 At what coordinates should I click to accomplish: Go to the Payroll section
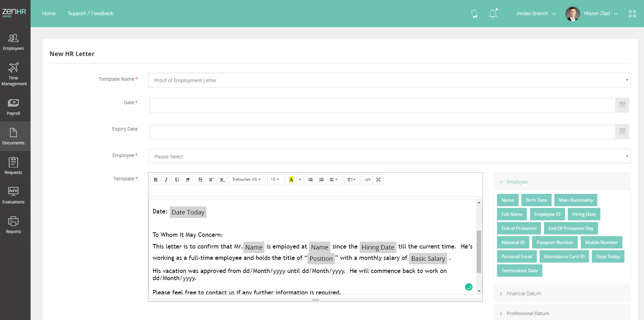[x=13, y=107]
